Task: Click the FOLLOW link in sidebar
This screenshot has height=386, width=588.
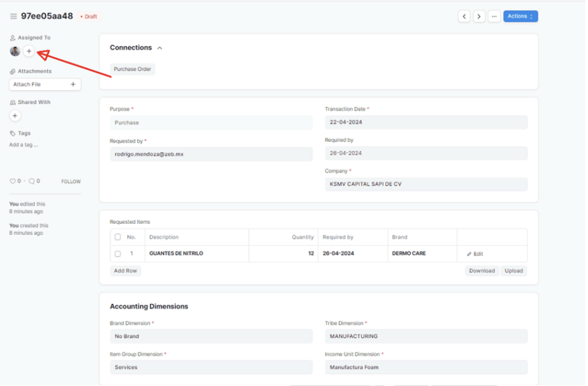Action: click(71, 182)
